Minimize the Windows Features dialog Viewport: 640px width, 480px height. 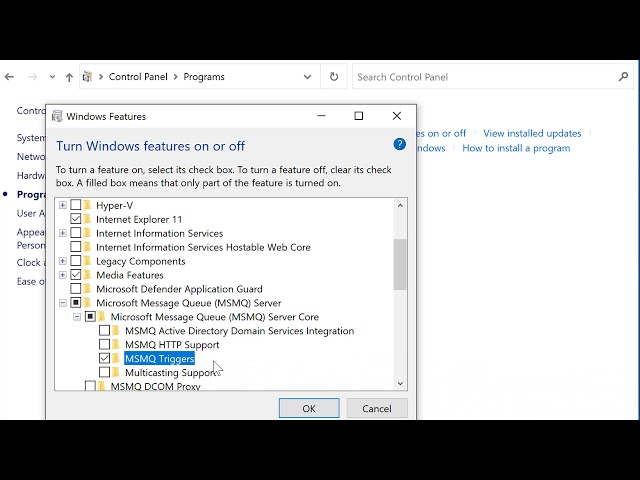click(x=321, y=116)
